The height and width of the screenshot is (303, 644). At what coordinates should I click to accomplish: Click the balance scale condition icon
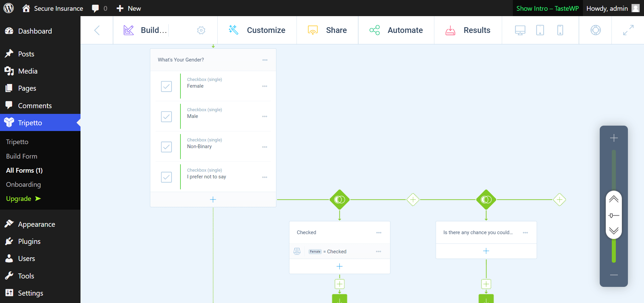pyautogui.click(x=297, y=251)
